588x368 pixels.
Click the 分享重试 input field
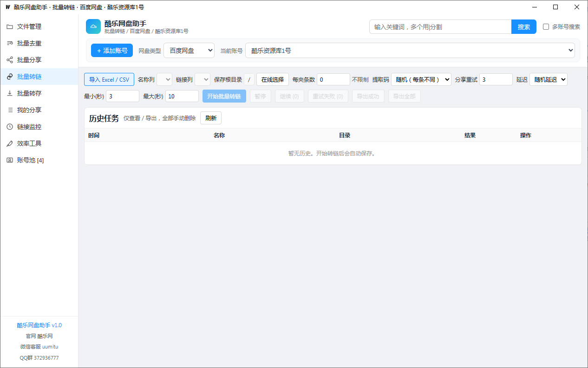(x=496, y=79)
